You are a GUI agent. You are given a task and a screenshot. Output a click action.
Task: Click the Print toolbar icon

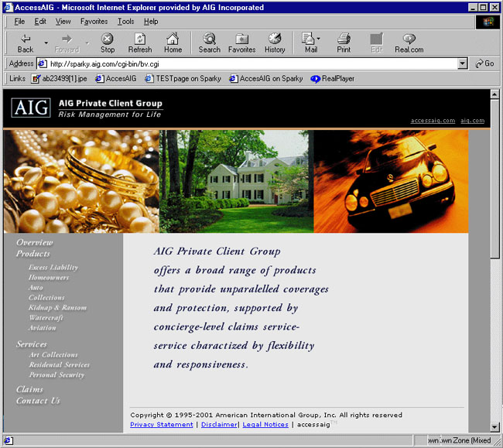344,39
